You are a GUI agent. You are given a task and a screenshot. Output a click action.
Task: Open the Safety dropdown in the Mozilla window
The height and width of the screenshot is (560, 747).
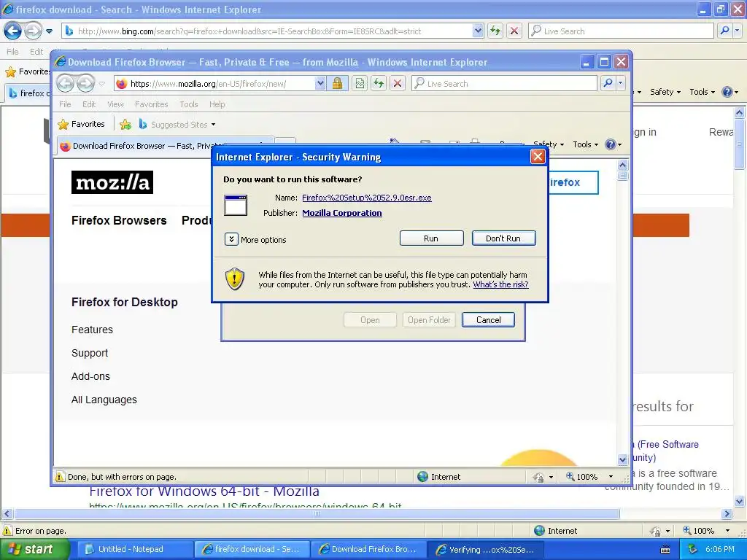[x=549, y=144]
